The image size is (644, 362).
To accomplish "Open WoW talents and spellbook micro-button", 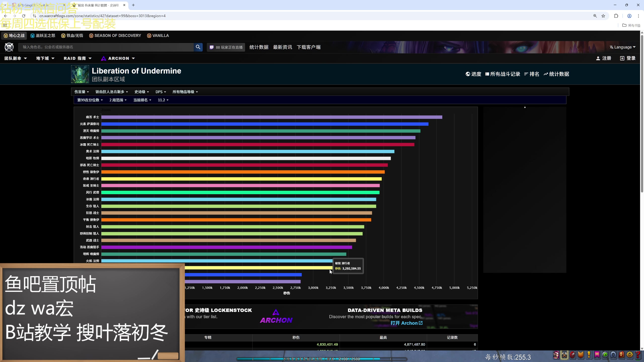I will point(573,355).
